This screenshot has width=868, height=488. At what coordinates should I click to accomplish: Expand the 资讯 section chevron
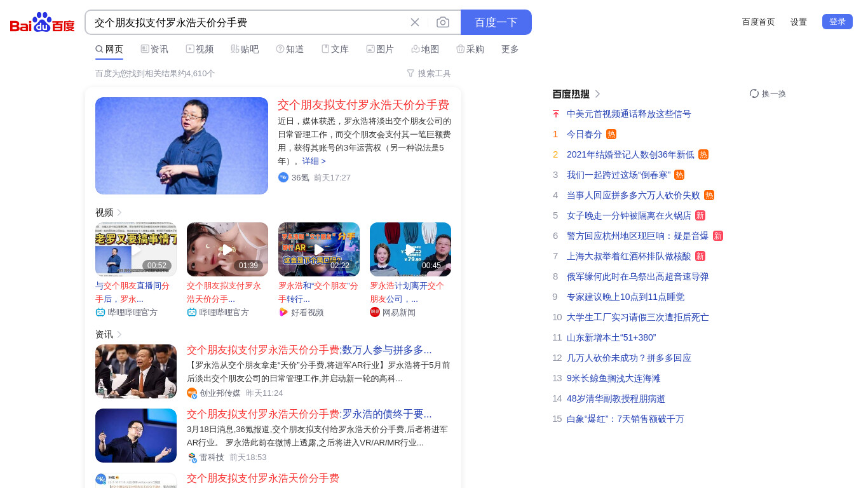(x=119, y=334)
